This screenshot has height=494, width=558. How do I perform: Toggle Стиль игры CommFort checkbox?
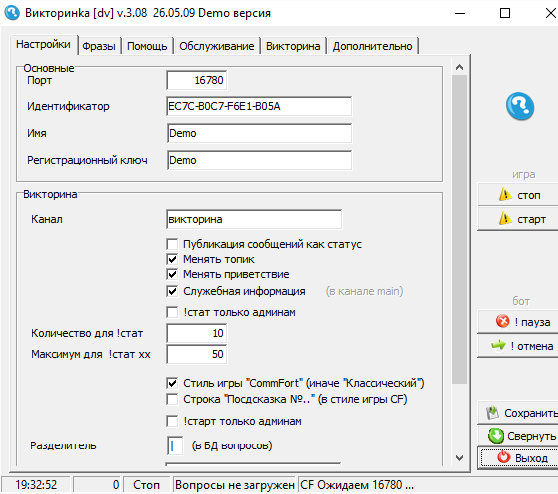172,383
